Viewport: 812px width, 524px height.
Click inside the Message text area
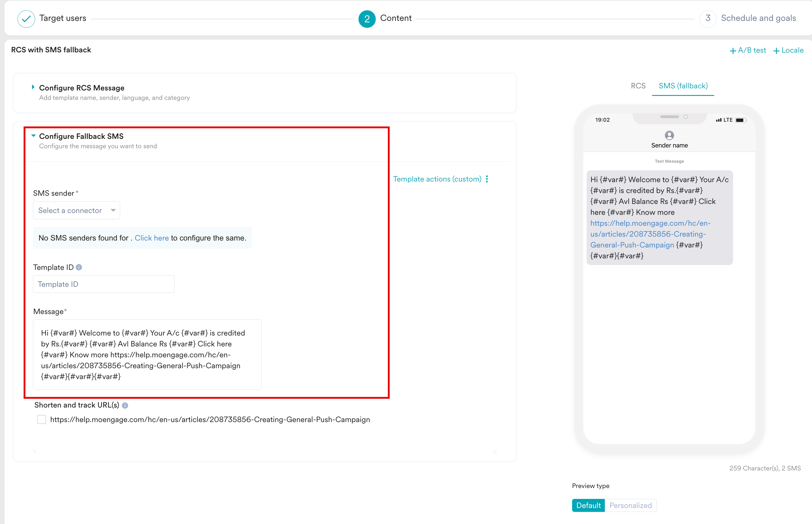[x=147, y=355]
